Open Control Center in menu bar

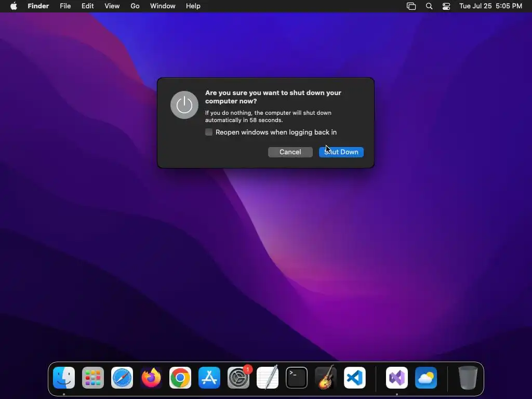tap(446, 6)
